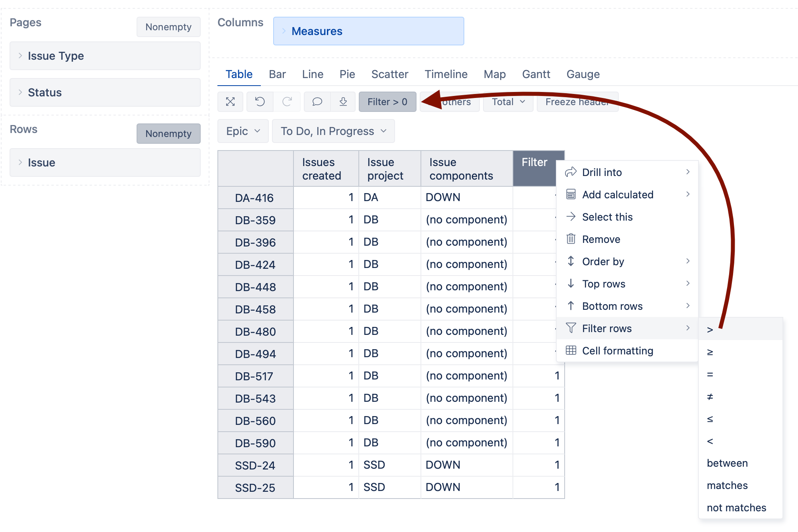Viewport: 798px width, 532px height.
Task: Click the export download icon
Action: tap(343, 102)
